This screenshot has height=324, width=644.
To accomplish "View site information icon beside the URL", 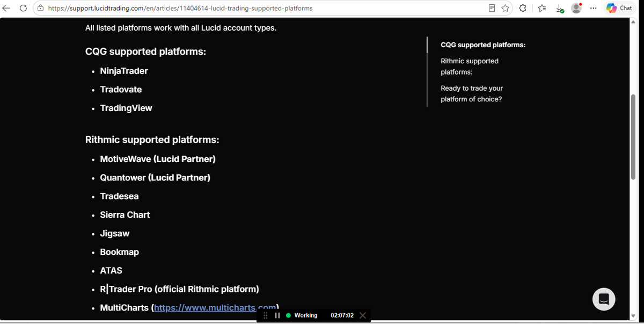I will 41,9.
